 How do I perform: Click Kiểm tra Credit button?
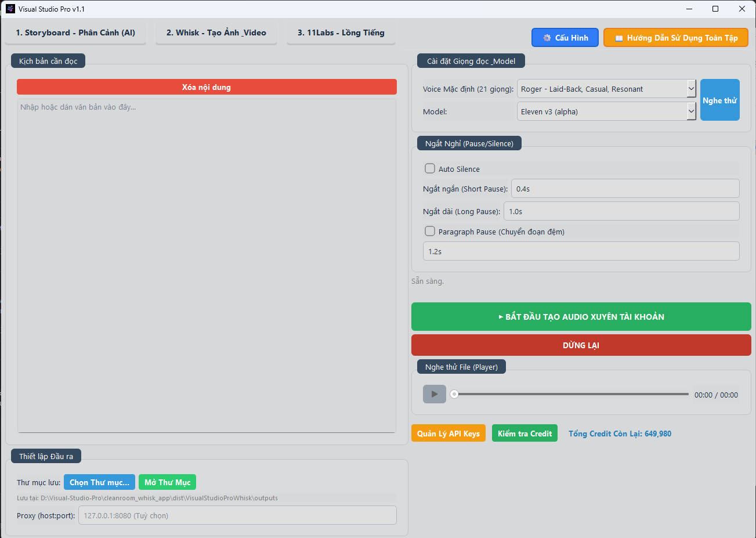525,434
